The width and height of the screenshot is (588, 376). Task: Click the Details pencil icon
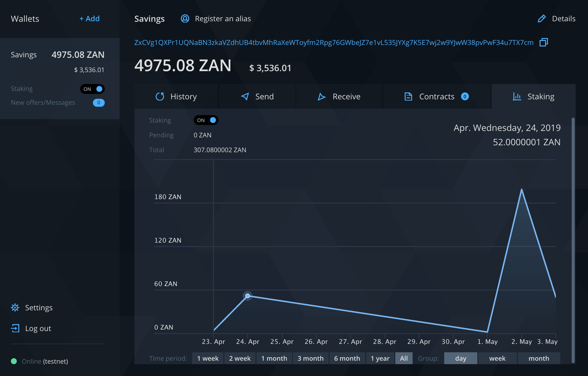coord(541,18)
